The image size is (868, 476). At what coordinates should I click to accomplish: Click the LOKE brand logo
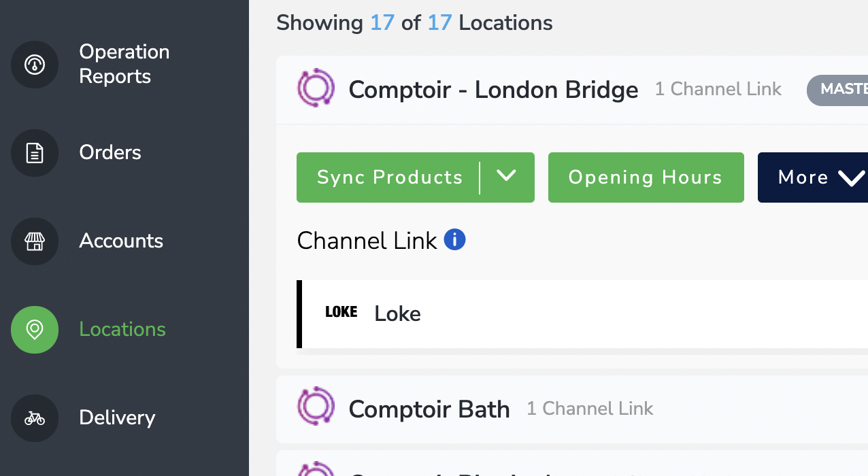point(341,312)
